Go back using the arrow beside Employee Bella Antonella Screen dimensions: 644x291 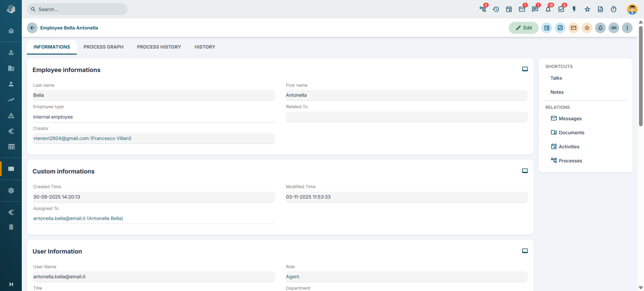click(32, 28)
